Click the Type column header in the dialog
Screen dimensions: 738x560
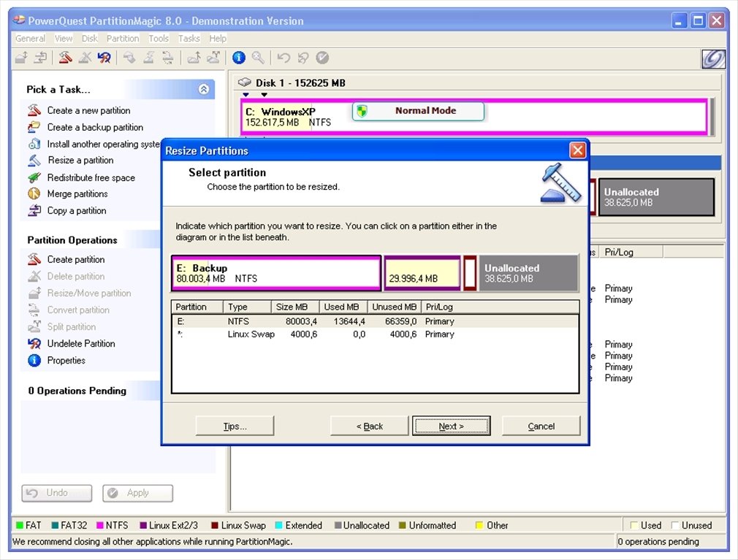tap(248, 307)
